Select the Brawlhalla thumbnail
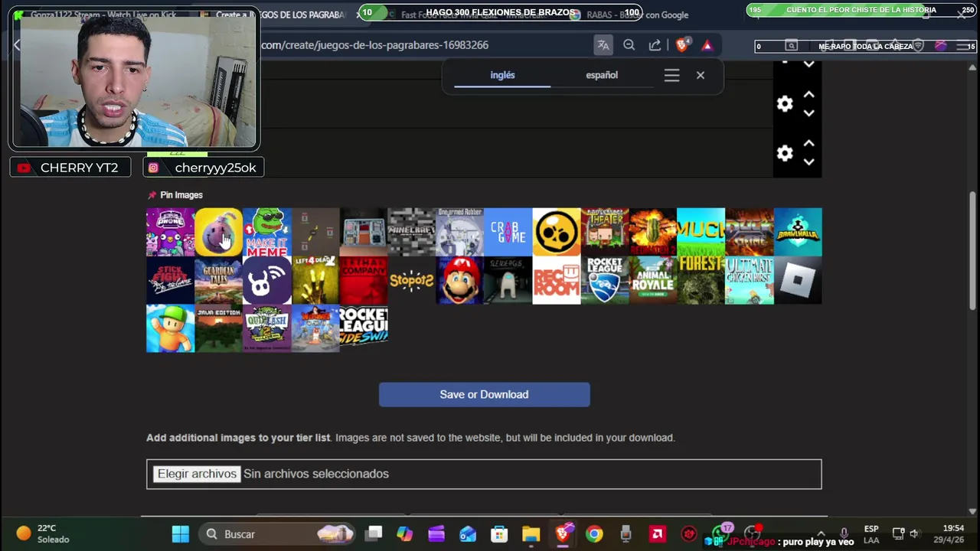 click(x=798, y=232)
